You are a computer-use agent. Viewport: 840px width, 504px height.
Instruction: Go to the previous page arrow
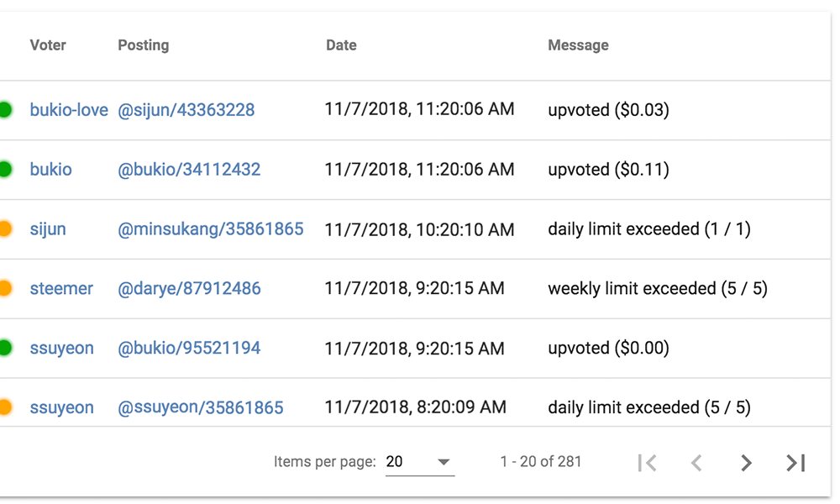click(x=696, y=463)
